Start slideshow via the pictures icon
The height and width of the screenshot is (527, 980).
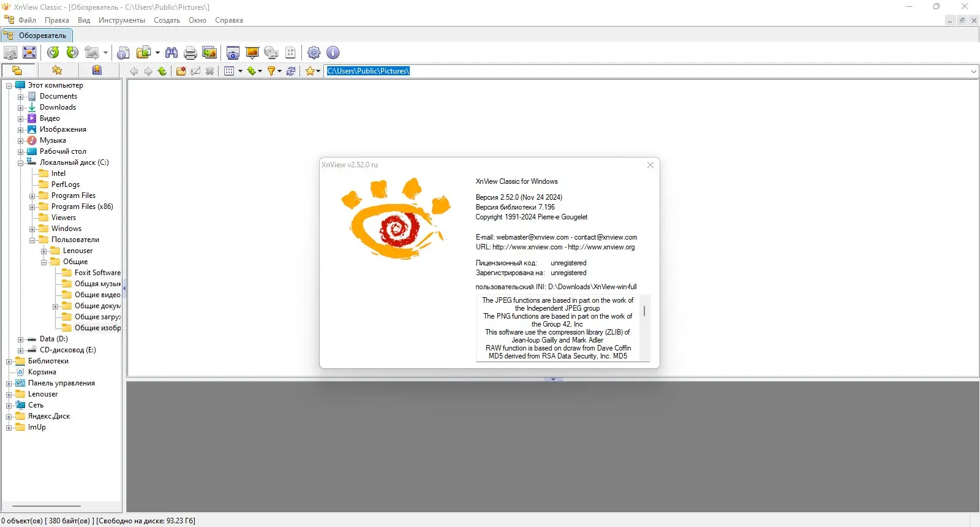click(x=209, y=53)
